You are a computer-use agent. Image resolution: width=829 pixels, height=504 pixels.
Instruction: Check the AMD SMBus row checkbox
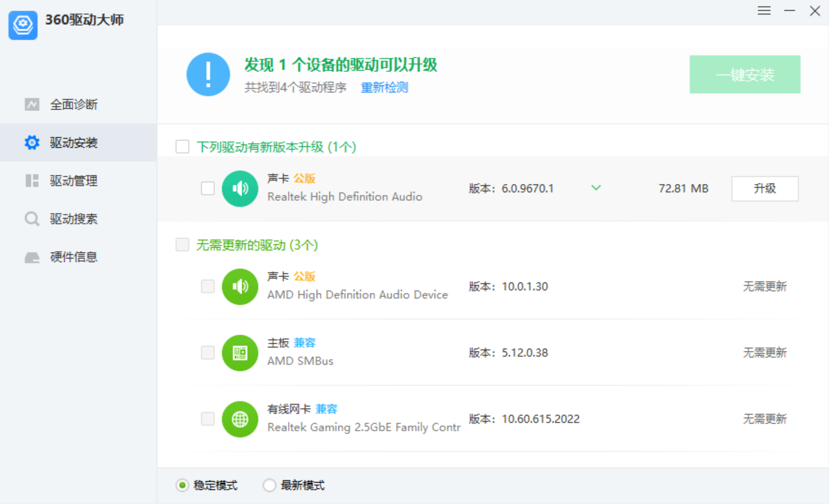208,352
